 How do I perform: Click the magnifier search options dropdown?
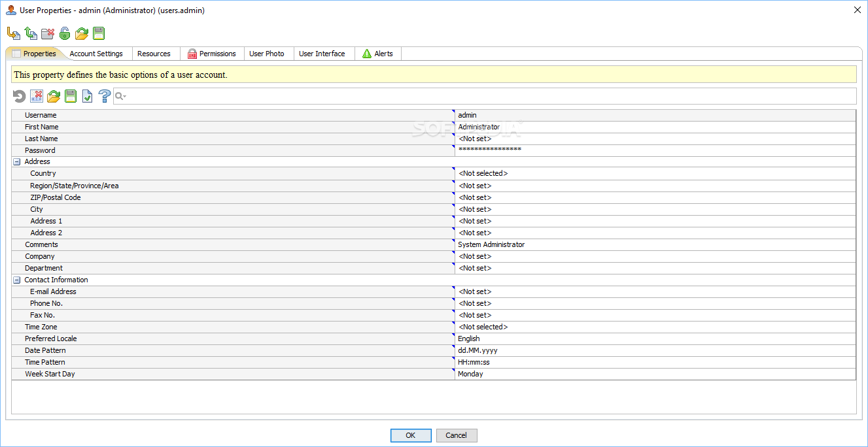pyautogui.click(x=120, y=96)
